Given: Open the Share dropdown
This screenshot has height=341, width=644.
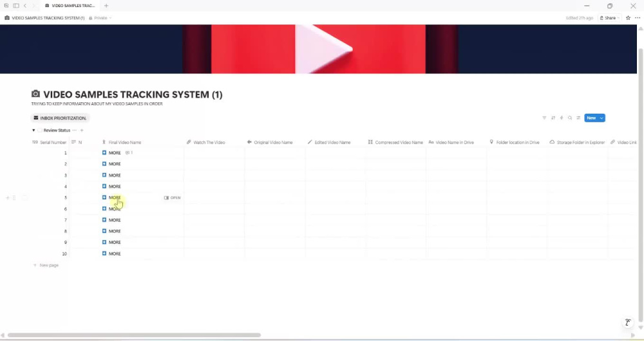Looking at the screenshot, I should tap(609, 17).
